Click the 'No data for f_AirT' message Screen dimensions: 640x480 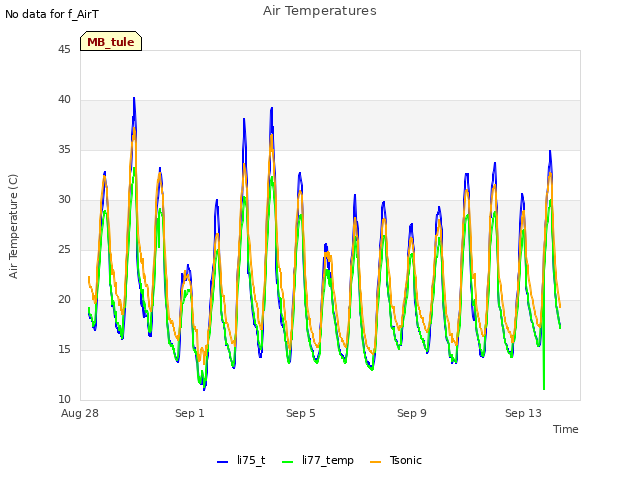[52, 14]
